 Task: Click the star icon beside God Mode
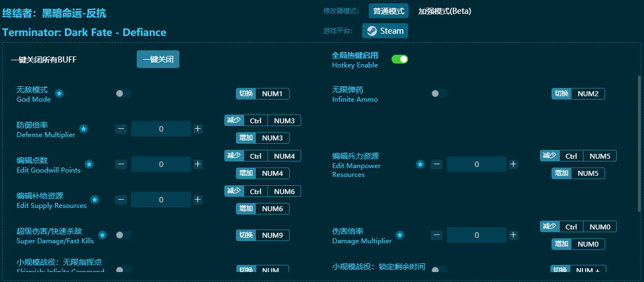(x=59, y=93)
